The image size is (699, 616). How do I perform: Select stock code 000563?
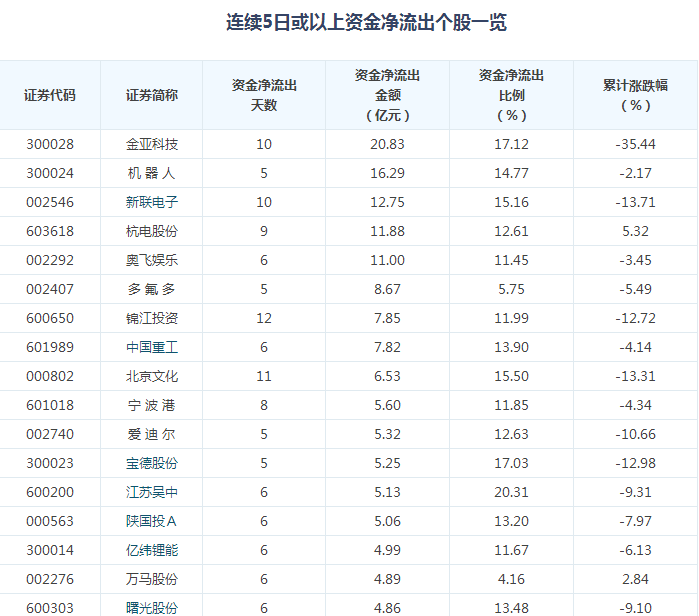50,521
